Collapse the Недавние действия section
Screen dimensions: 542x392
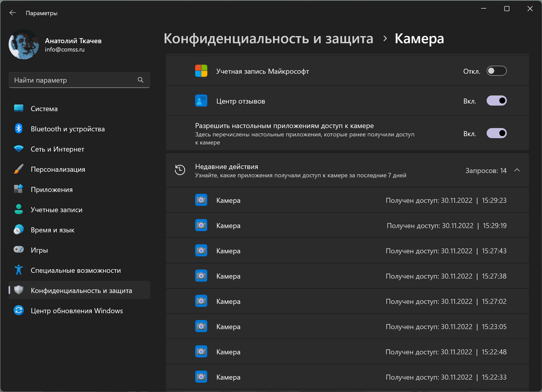517,170
